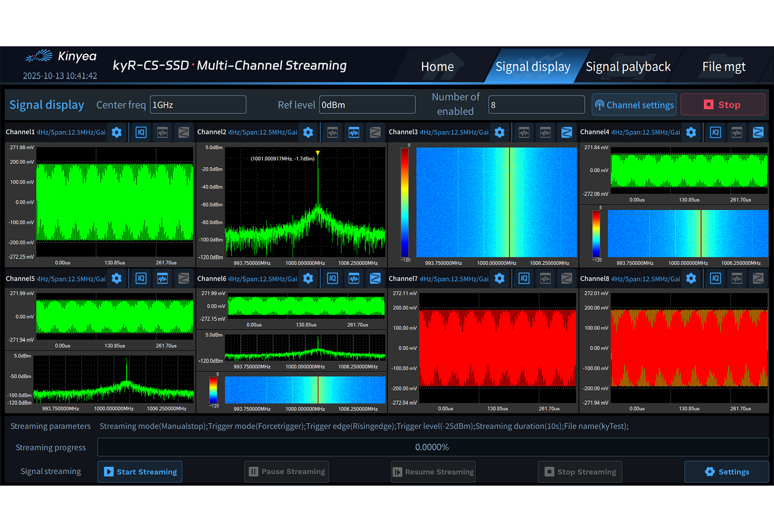The width and height of the screenshot is (774, 532).
Task: Open Channel6 gear settings
Action: [308, 279]
